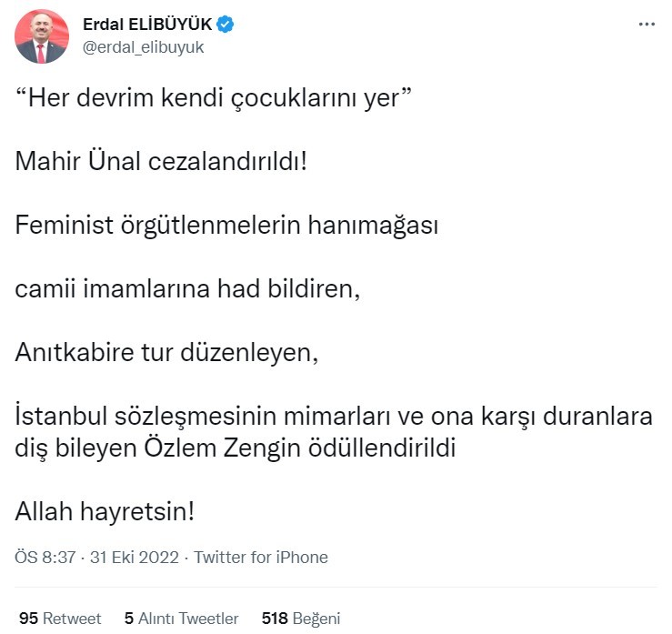Open the @erdal_elibuyuk handle link

click(143, 47)
